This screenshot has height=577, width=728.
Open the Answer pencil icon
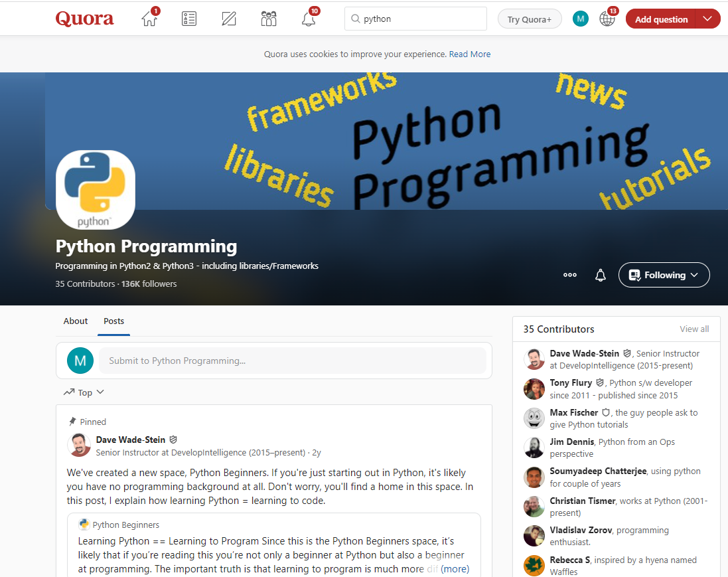229,19
